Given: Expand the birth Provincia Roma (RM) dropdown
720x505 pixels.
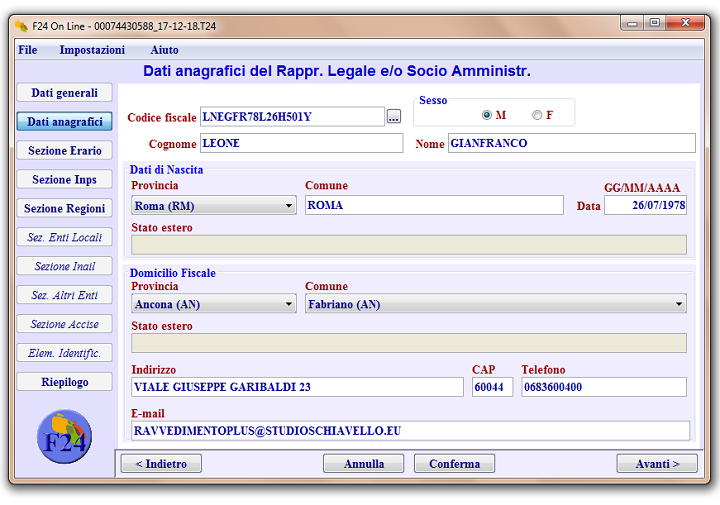Looking at the screenshot, I should 214,206.
